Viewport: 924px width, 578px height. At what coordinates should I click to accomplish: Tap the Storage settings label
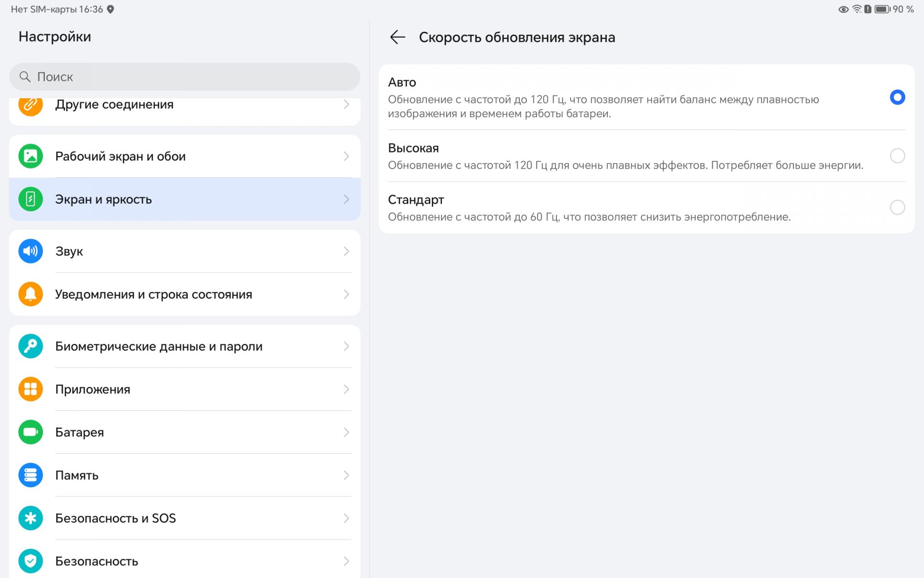[77, 475]
